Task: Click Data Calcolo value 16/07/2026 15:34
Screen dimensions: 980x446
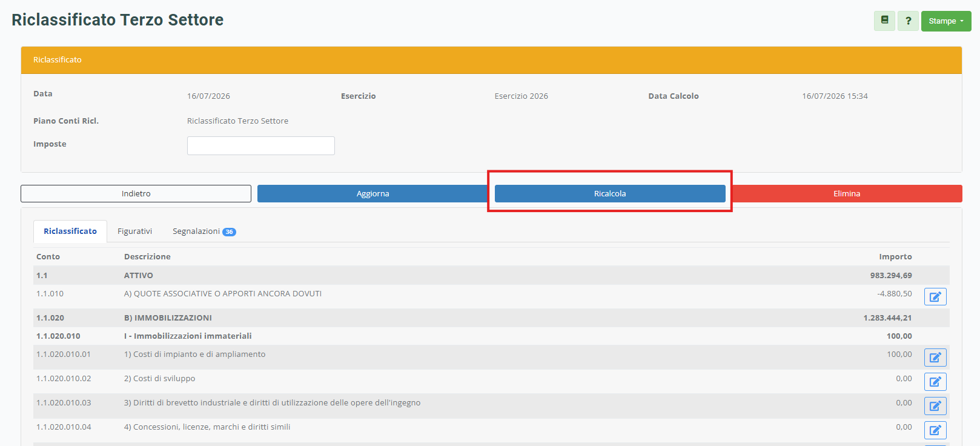Action: click(x=835, y=96)
